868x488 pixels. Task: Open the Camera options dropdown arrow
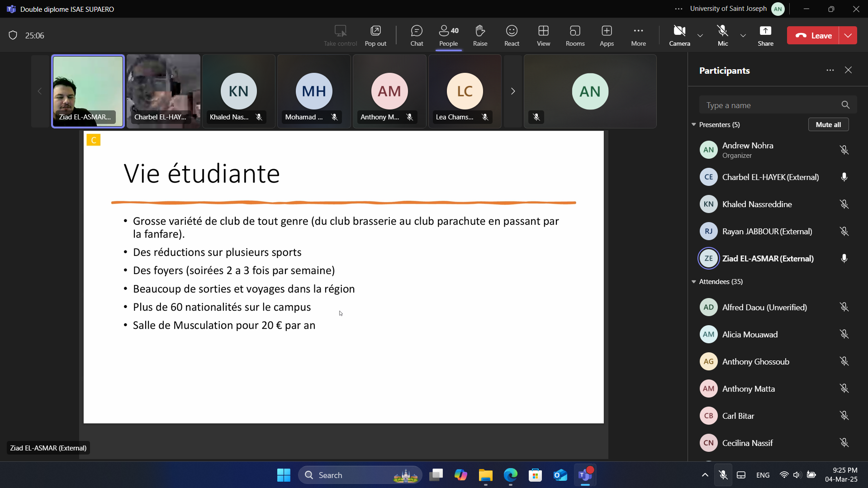click(x=700, y=35)
